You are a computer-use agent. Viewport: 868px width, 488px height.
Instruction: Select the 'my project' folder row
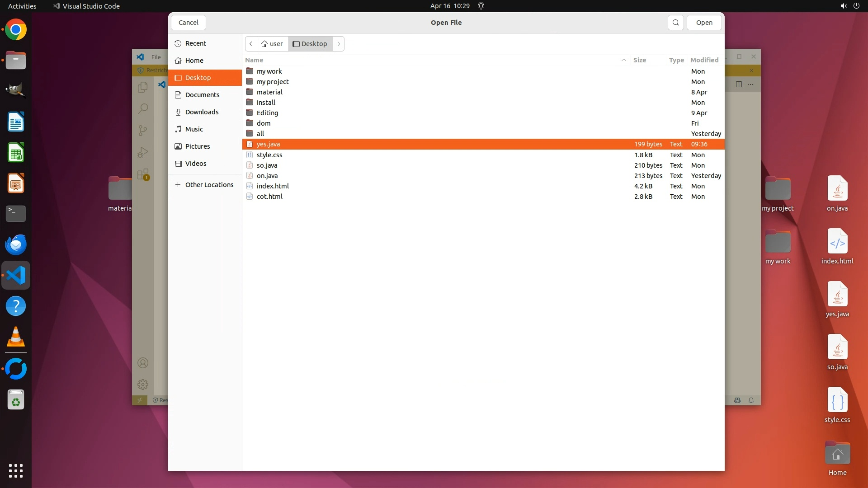273,82
